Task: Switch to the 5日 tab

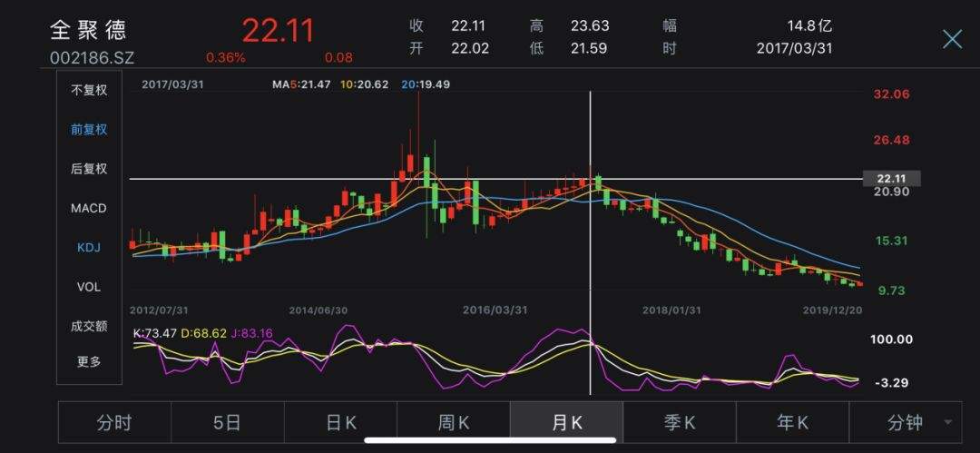Action: click(x=227, y=422)
